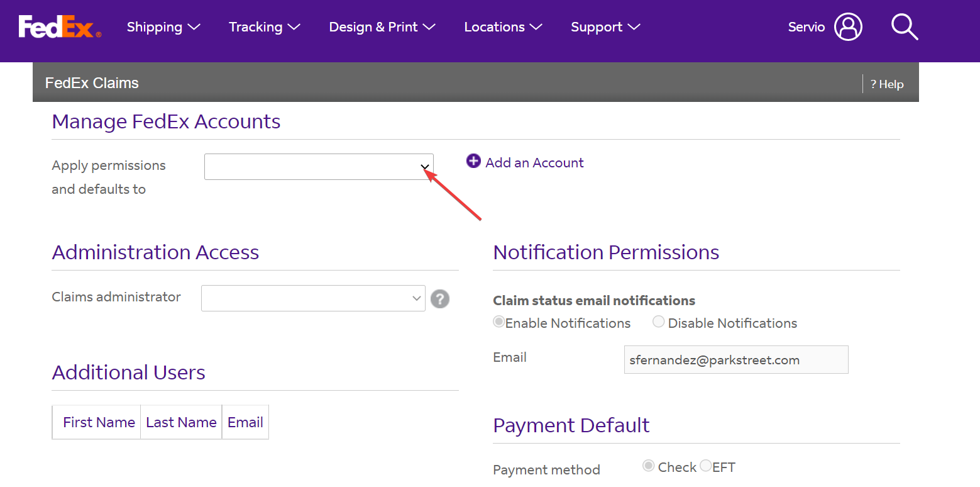Expand the Apply permissions and defaults dropdown
This screenshot has height=487, width=980.
point(319,167)
